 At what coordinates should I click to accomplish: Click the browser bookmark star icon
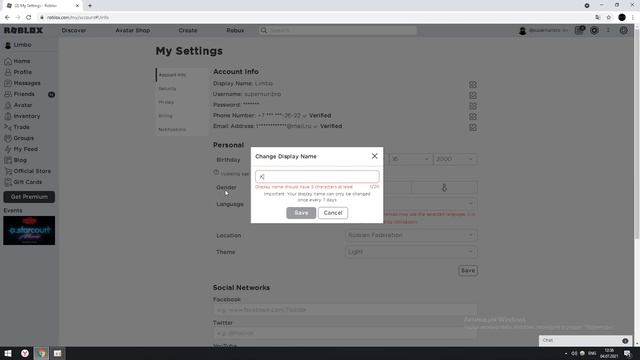click(609, 18)
